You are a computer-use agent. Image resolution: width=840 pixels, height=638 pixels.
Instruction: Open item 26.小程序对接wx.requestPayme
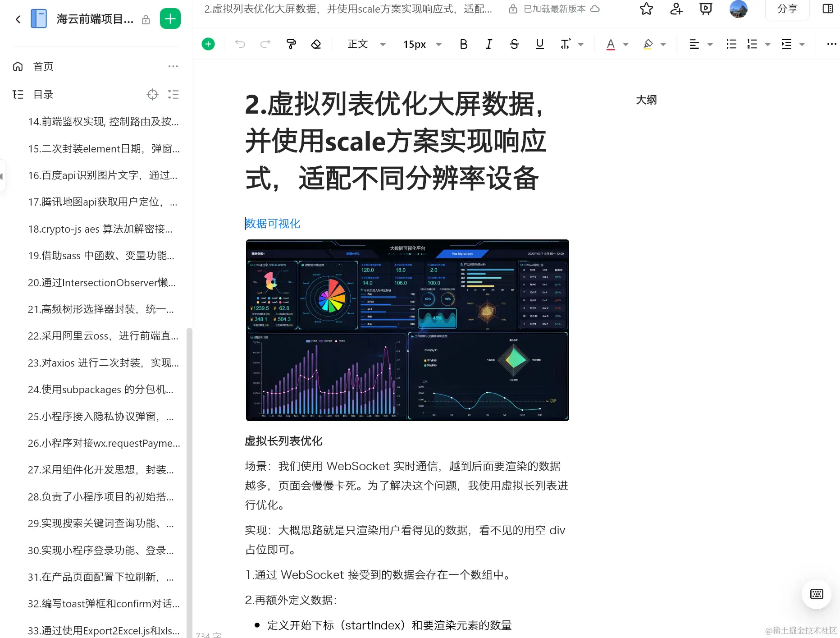pyautogui.click(x=104, y=443)
